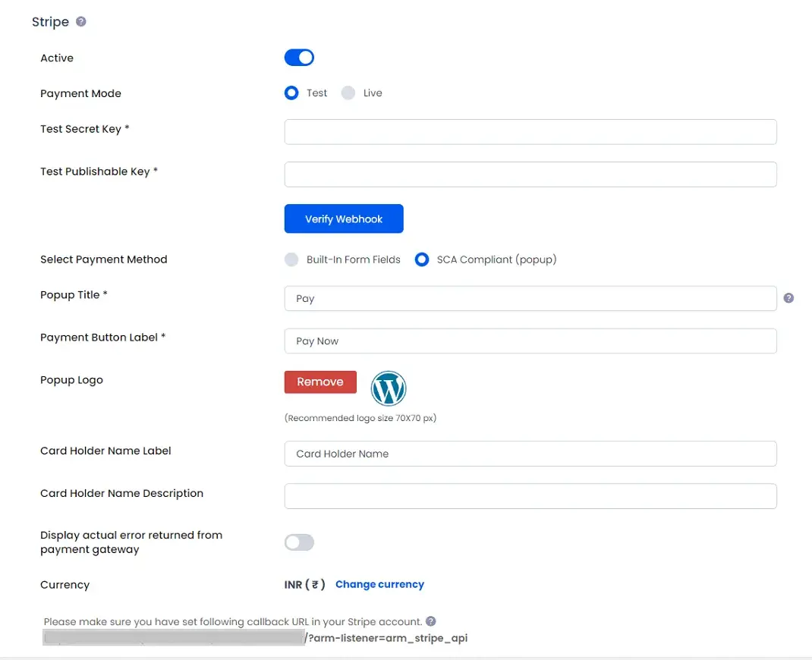Enable display actual error from payment gateway
This screenshot has width=812, height=660.
(x=299, y=542)
